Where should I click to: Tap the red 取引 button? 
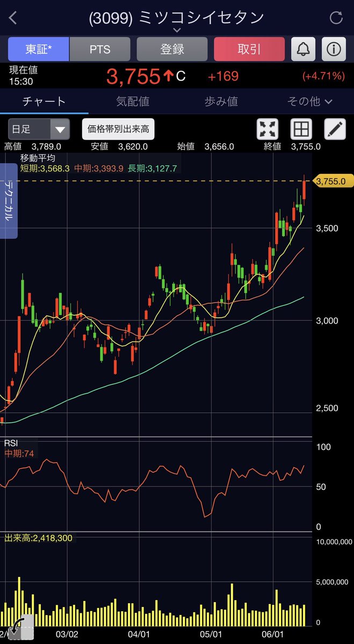point(249,49)
